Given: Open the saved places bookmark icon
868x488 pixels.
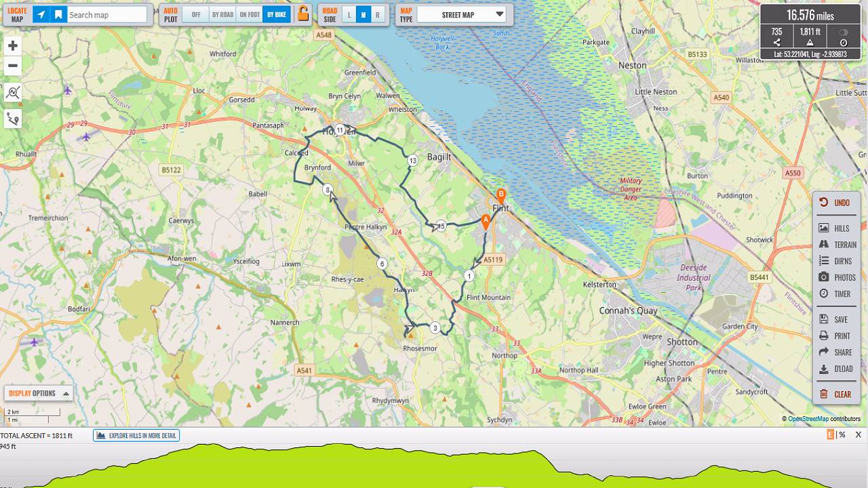Looking at the screenshot, I should pos(58,14).
